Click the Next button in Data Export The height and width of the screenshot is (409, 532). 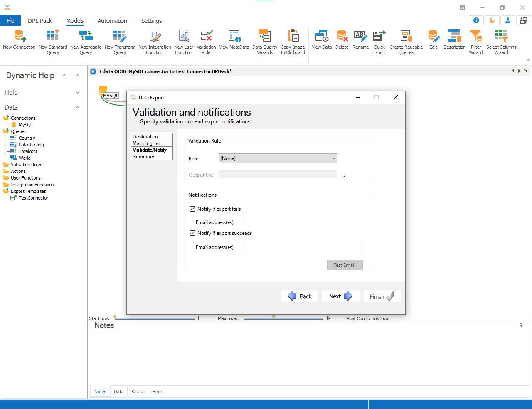341,296
